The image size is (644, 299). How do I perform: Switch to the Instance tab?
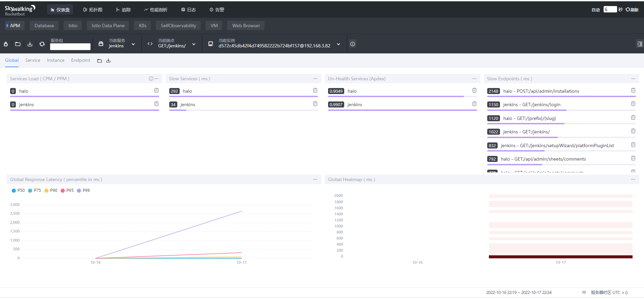click(56, 60)
